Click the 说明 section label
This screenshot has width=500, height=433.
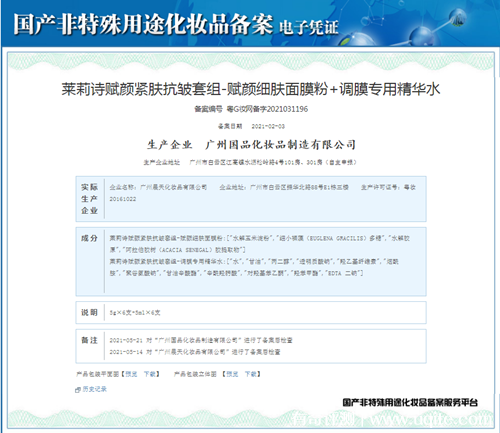point(89,312)
